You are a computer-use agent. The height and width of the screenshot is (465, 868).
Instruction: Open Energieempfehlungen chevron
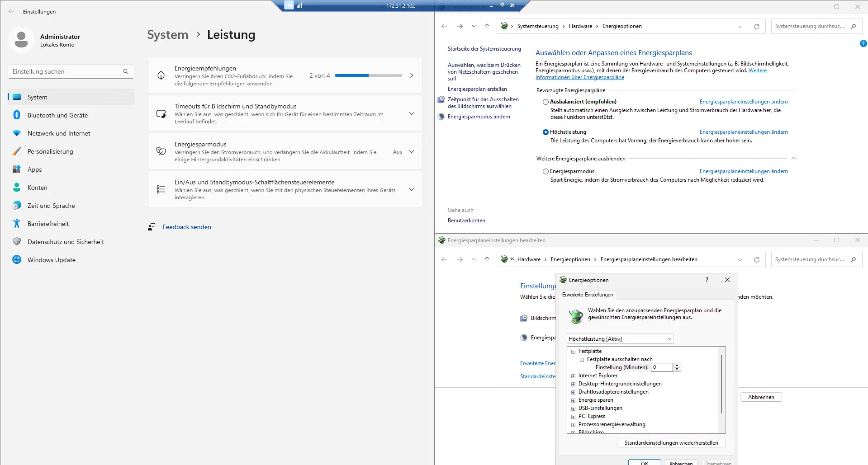click(x=412, y=75)
